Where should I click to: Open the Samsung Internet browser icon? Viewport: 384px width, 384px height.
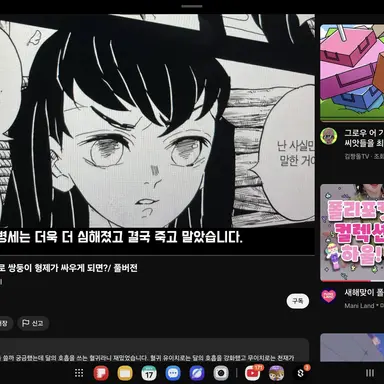197,373
